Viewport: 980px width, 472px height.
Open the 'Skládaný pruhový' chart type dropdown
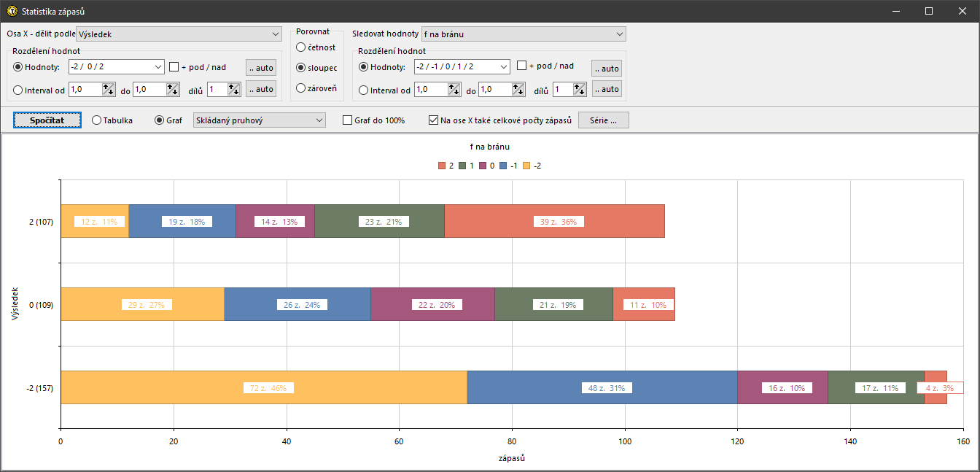click(x=259, y=120)
